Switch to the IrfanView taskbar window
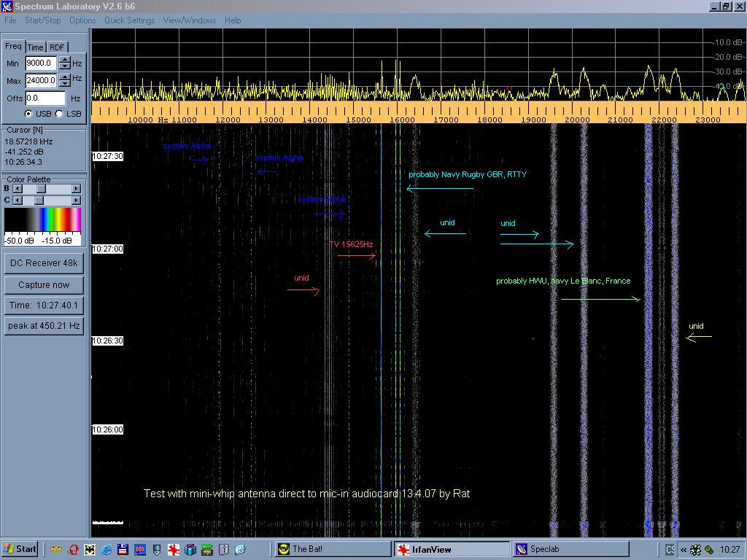This screenshot has height=560, width=747. (452, 550)
